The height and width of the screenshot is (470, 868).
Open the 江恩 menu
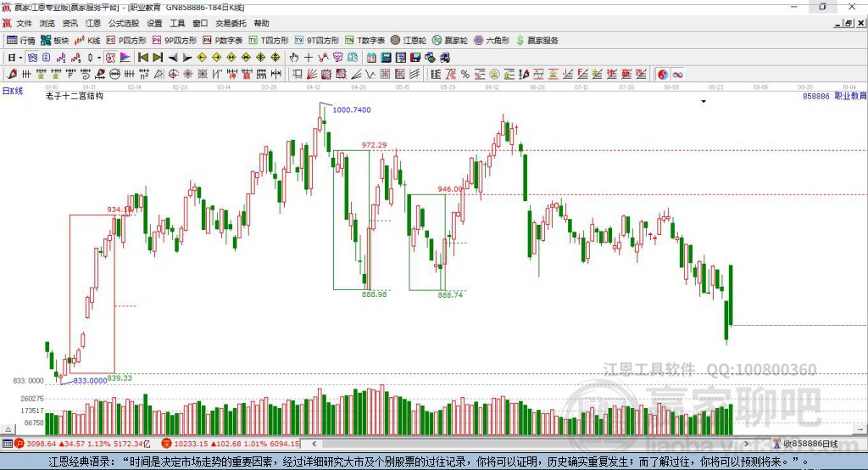pos(93,23)
